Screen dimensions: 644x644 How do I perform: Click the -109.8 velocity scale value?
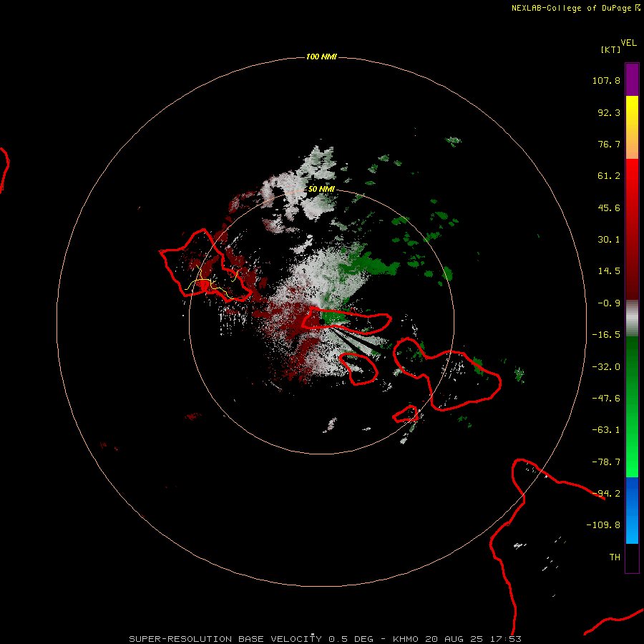[x=603, y=525]
